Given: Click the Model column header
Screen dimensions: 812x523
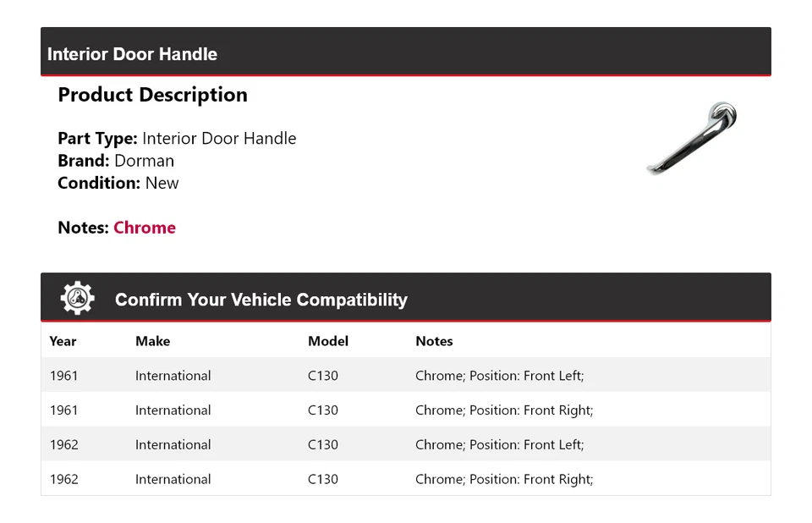Looking at the screenshot, I should point(328,341).
